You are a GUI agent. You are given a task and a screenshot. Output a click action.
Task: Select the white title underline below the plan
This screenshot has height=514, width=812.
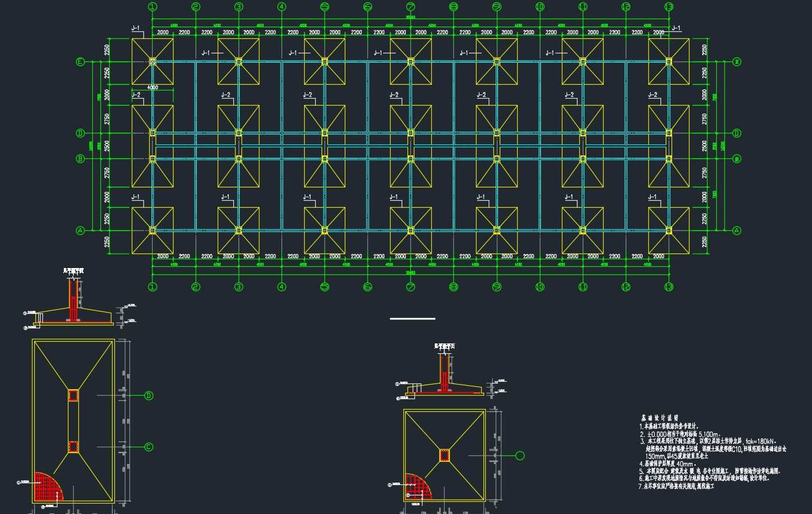[x=412, y=318]
